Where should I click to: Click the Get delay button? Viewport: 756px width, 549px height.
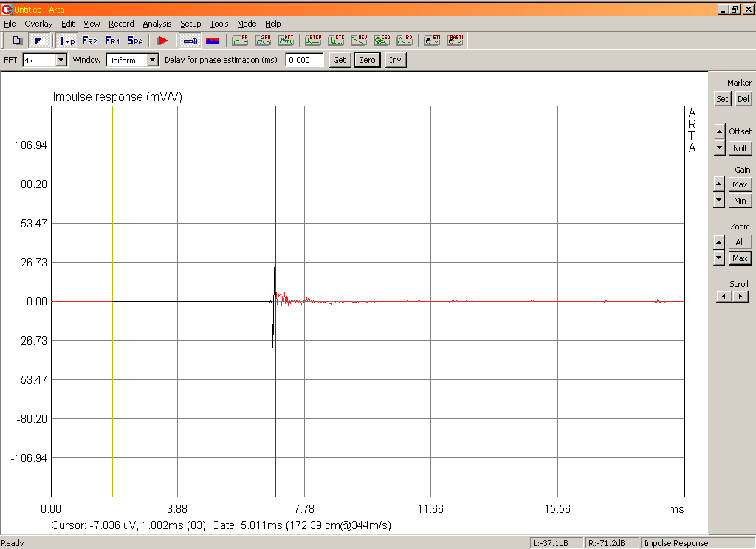[x=340, y=60]
